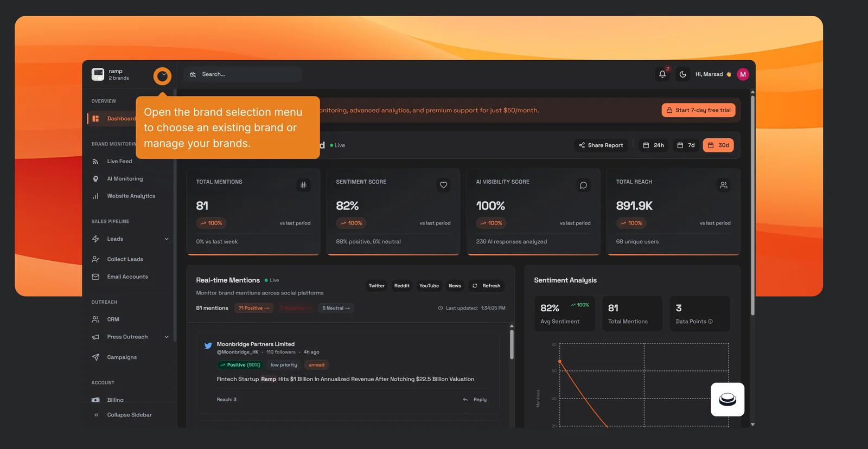Click the Live Feed sidebar icon
This screenshot has height=449, width=868.
[x=95, y=162]
